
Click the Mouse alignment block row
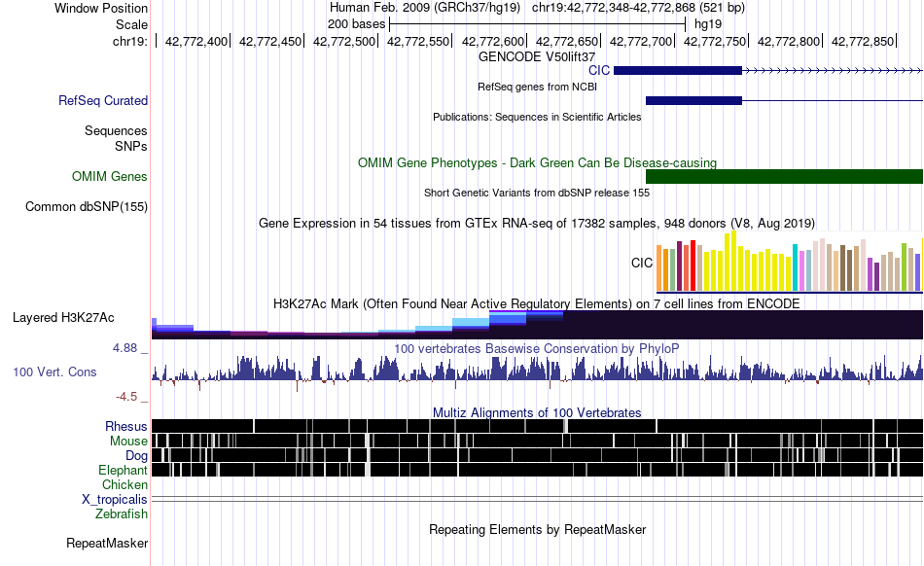pos(537,441)
